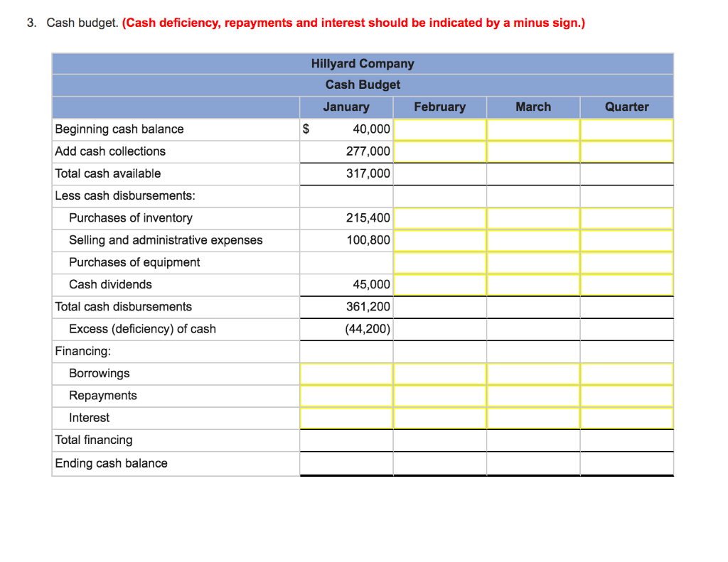Click Quarter Add cash collections cell
Screen dimensions: 728x562
point(626,151)
